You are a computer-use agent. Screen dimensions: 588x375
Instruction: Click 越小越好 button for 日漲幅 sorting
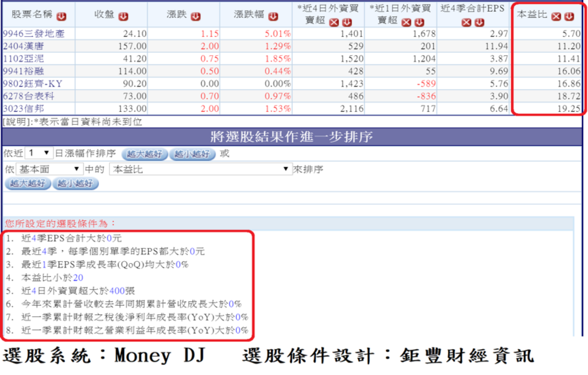point(192,154)
